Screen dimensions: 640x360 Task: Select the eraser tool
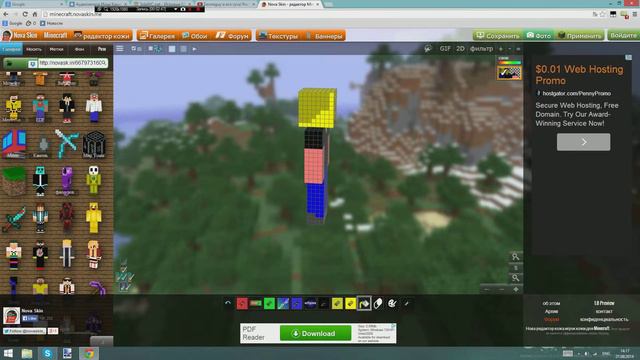coord(378,304)
